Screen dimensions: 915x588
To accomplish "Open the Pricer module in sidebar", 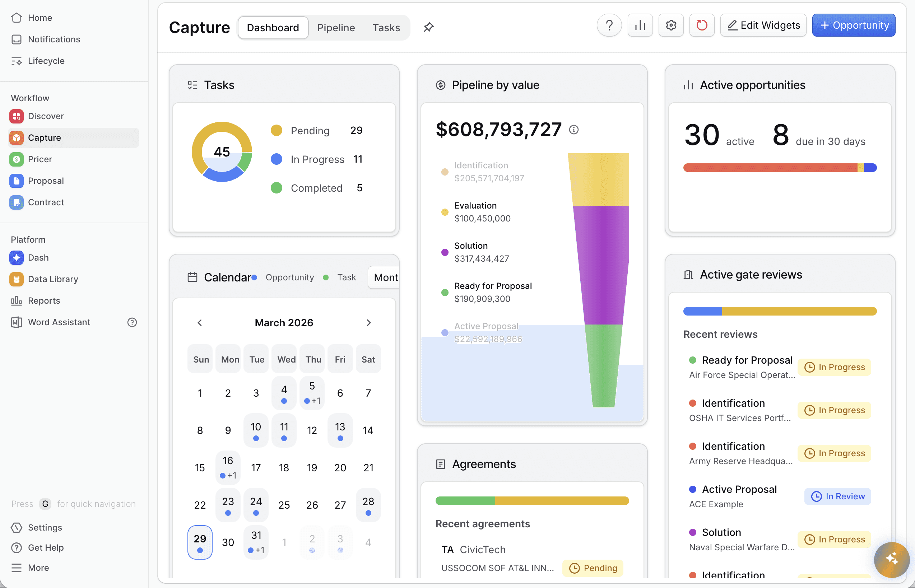I will (x=40, y=159).
